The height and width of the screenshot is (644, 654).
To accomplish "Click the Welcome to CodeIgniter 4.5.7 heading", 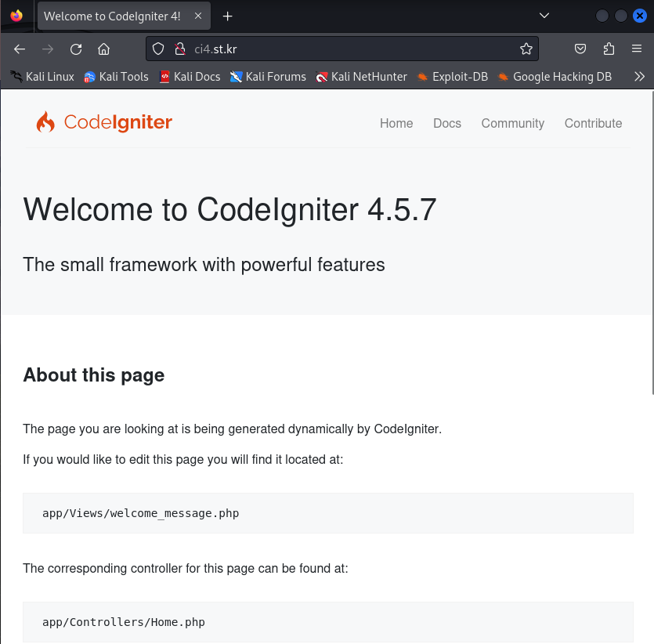I will click(229, 209).
